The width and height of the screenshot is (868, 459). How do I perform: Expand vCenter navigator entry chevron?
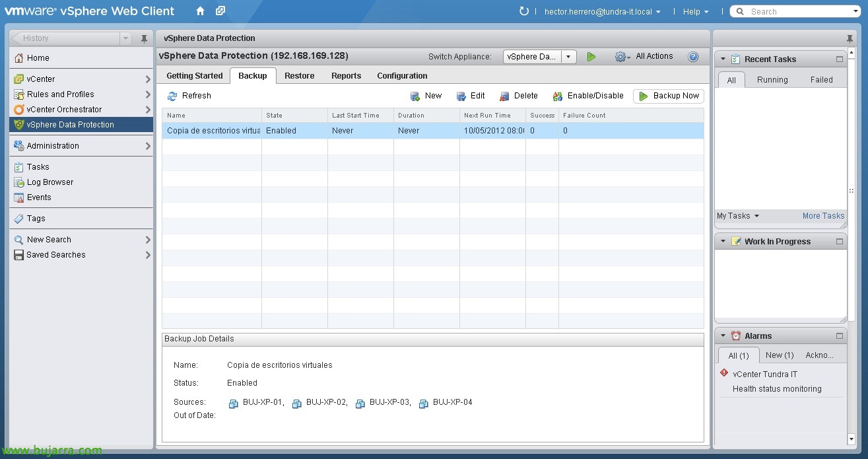point(148,79)
